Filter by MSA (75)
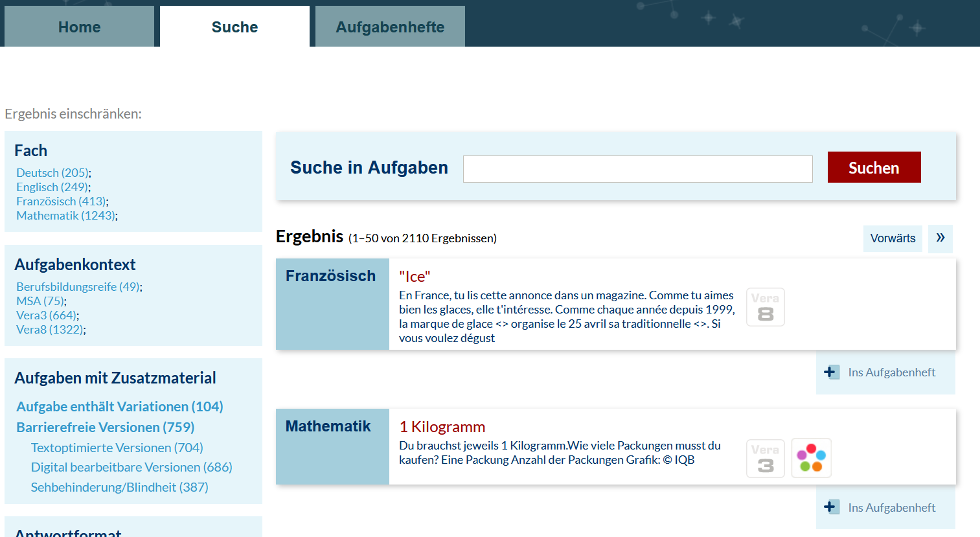Viewport: 980px width, 537px height. pyautogui.click(x=40, y=301)
